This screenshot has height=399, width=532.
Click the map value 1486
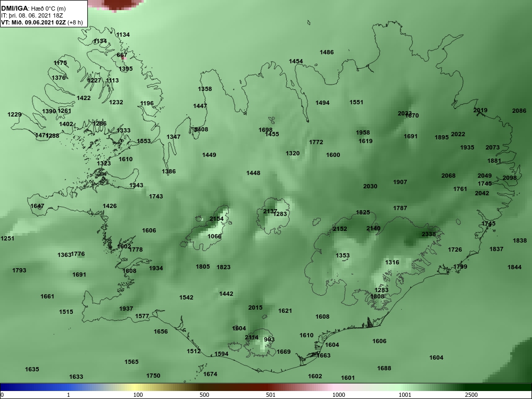pos(327,52)
